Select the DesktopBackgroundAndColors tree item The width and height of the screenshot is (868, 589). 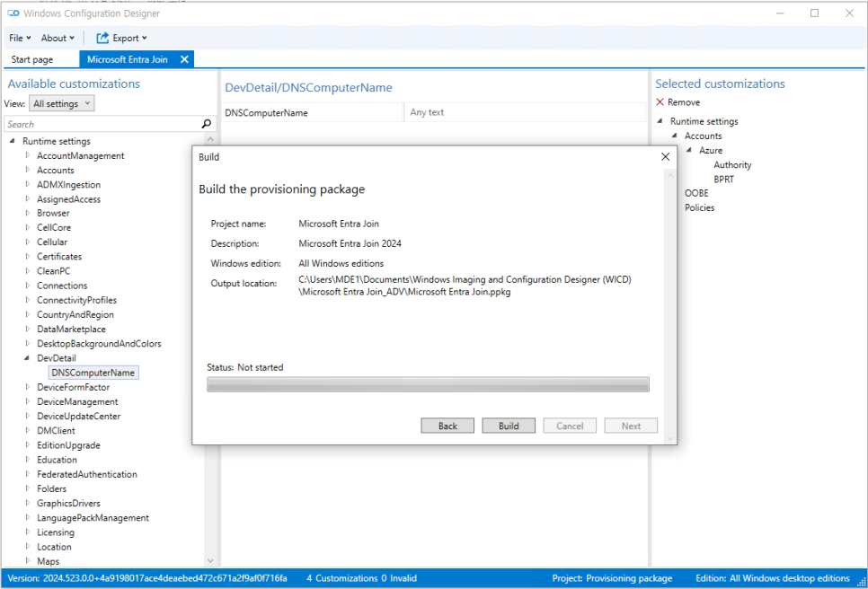point(99,344)
